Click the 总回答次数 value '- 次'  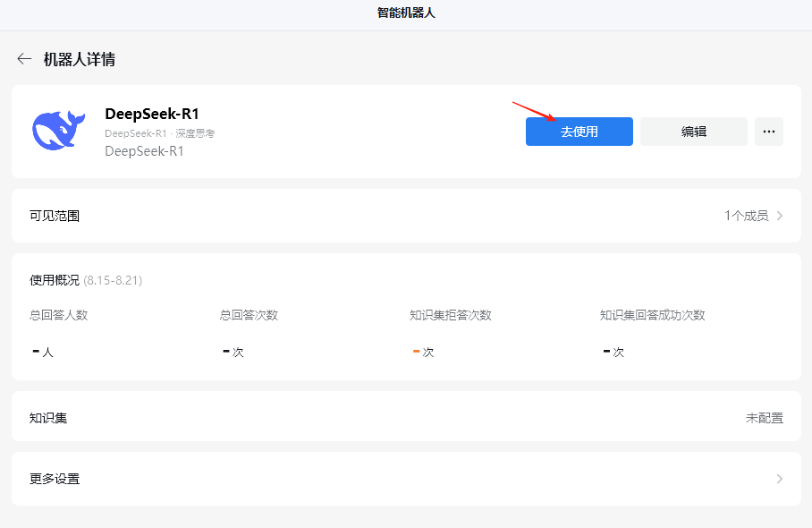coord(233,353)
